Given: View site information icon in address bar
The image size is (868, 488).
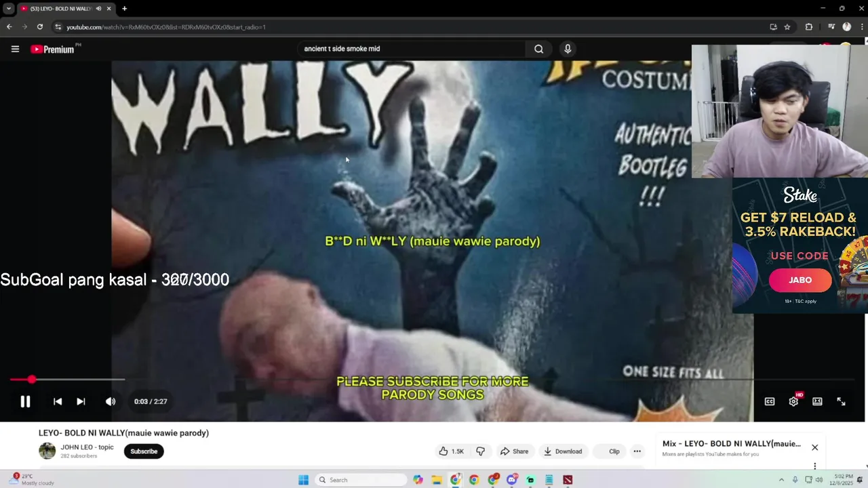Looking at the screenshot, I should coord(58,27).
